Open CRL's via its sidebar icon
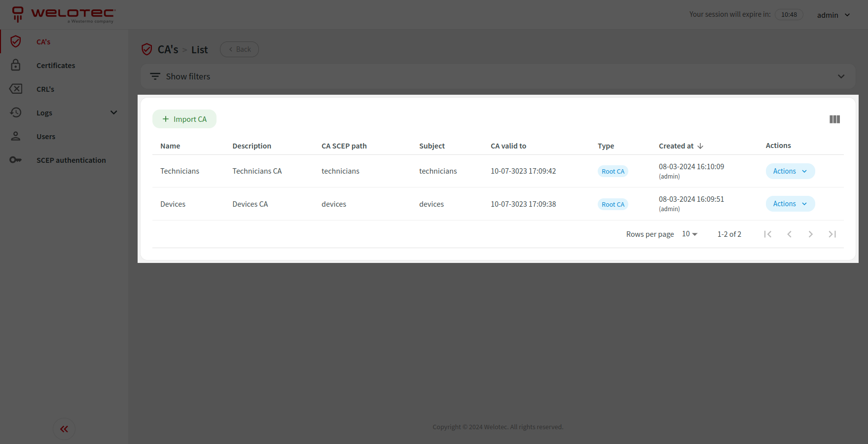868x444 pixels. [x=16, y=89]
